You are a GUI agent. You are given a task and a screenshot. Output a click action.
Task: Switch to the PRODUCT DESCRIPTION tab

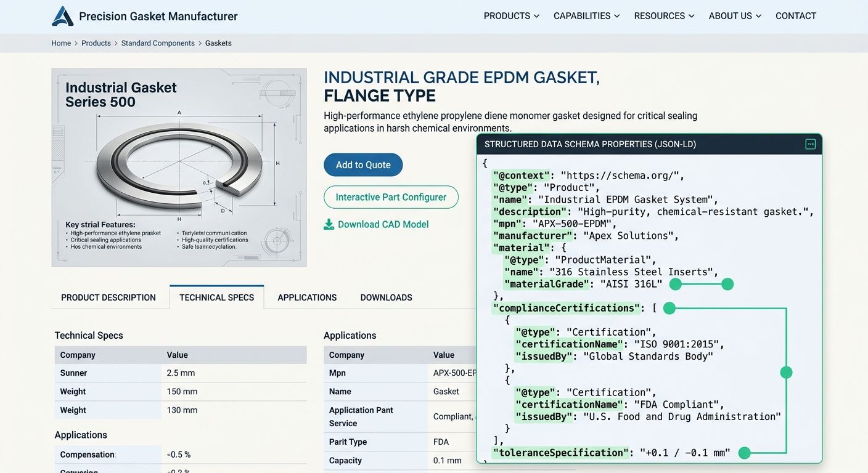108,297
